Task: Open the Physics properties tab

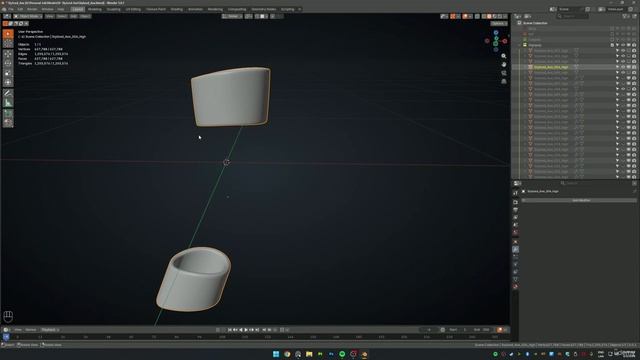Action: click(516, 264)
